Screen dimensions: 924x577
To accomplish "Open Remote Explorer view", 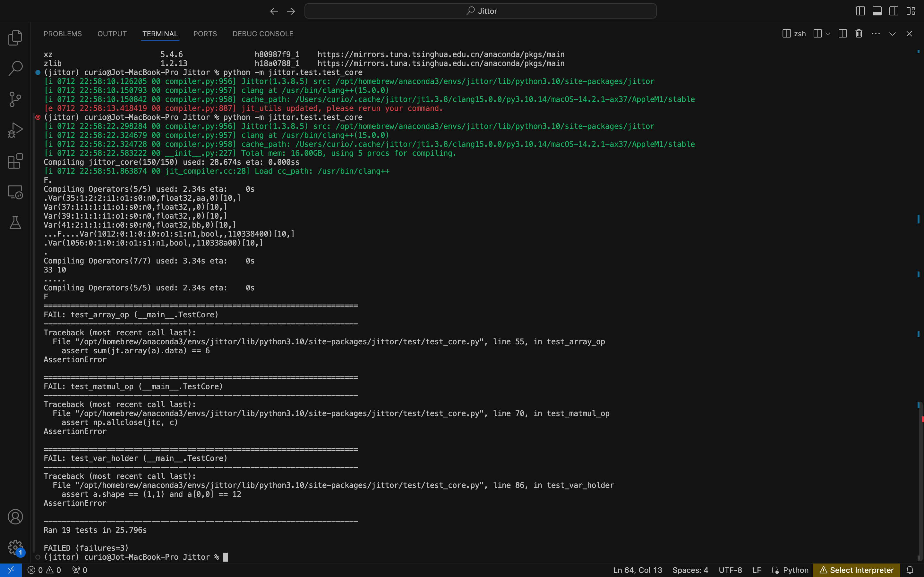I will [x=15, y=192].
